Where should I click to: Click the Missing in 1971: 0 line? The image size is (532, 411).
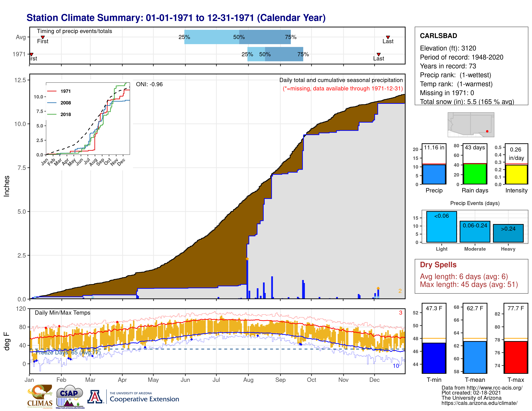[447, 93]
